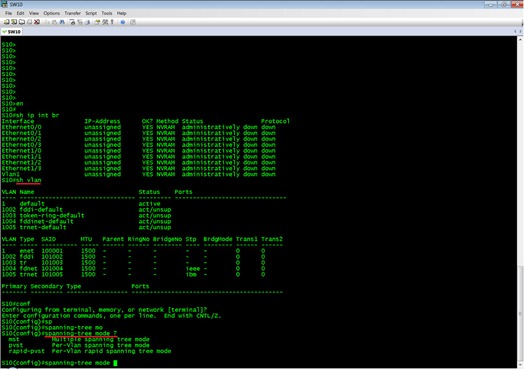Open the Edit menu

click(x=20, y=13)
